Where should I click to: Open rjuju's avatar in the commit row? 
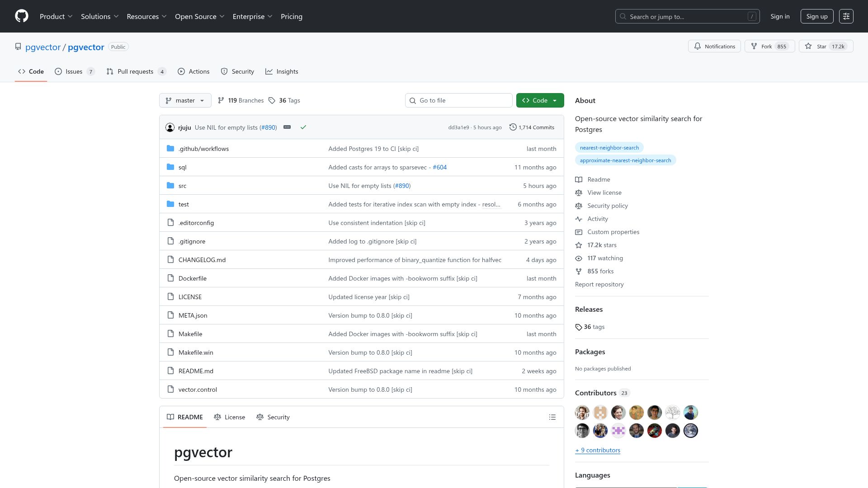click(170, 127)
